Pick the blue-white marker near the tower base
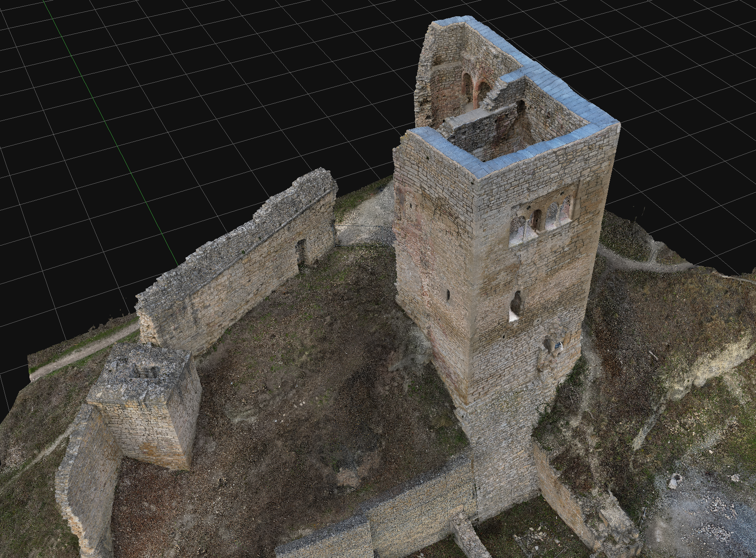This screenshot has height=558, width=756. 559,345
